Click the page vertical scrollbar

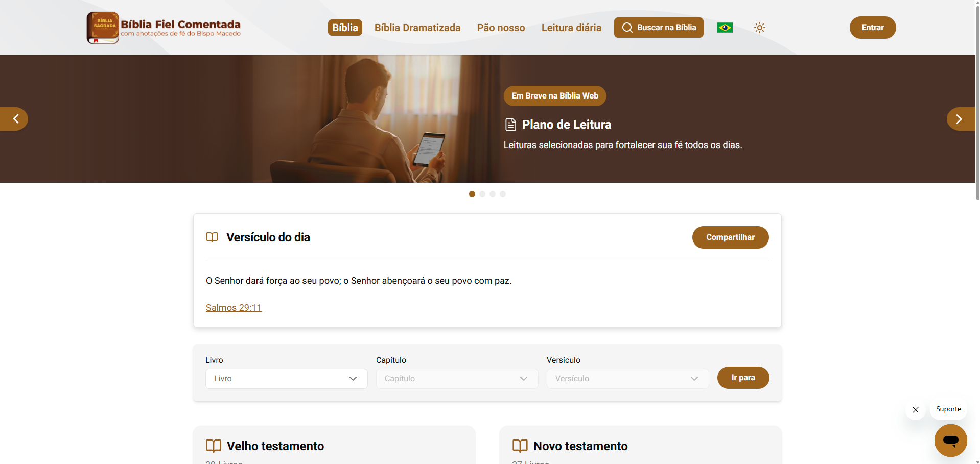[x=977, y=102]
